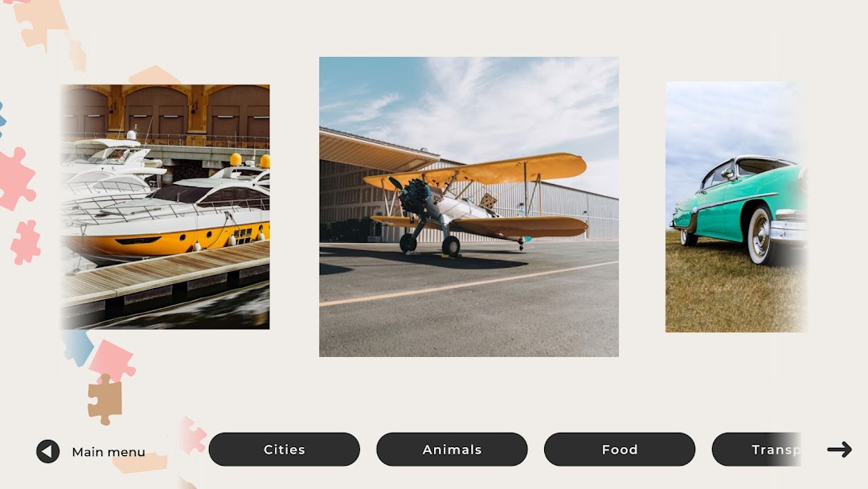
Task: Click the large pink puzzle piece at left edge
Action: point(17,179)
